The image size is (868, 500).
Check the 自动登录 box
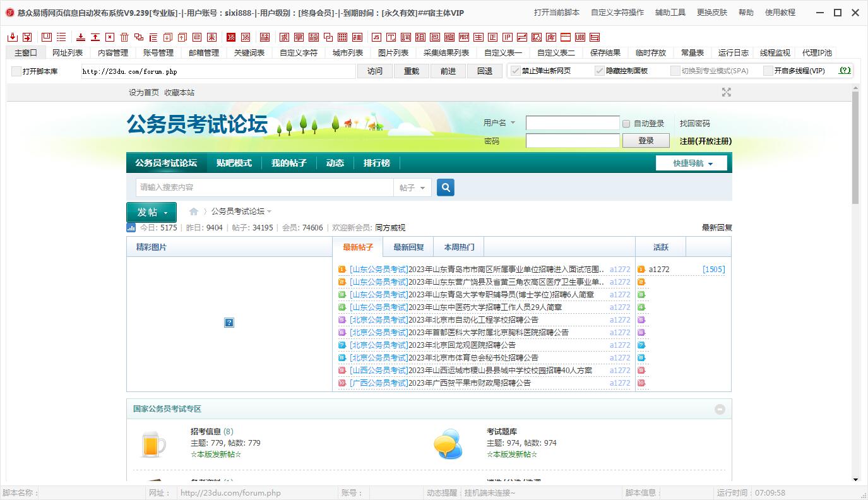point(626,124)
